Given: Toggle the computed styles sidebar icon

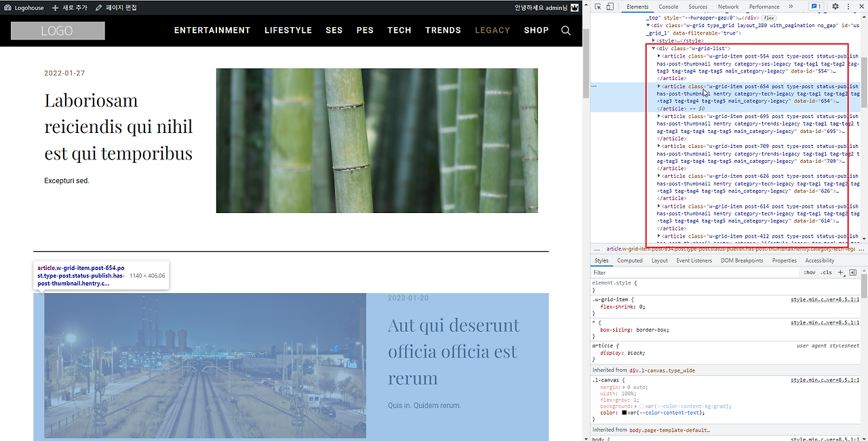Looking at the screenshot, I should pyautogui.click(x=853, y=272).
